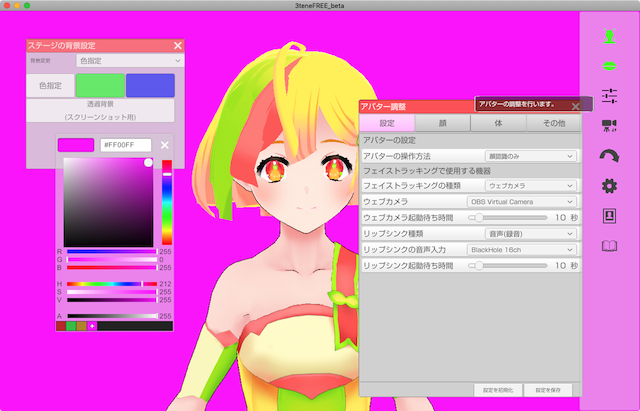Click the G value 0
The image size is (640, 411).
(x=161, y=260)
